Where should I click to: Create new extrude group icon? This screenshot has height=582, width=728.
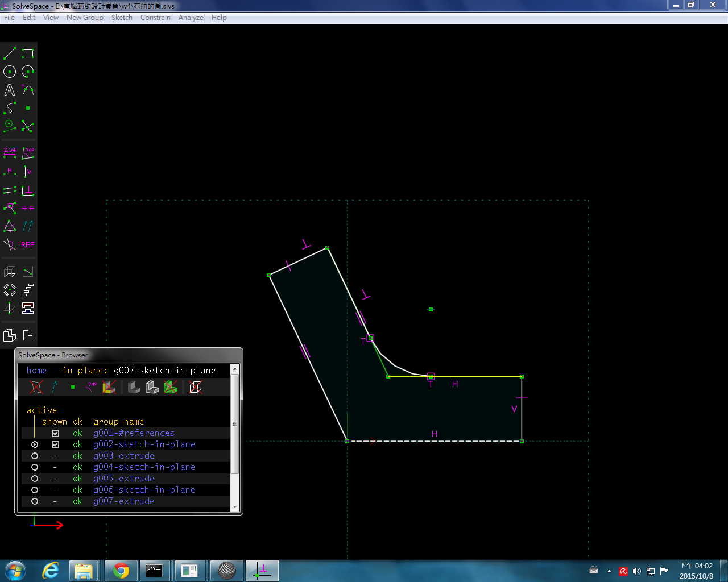(x=10, y=272)
